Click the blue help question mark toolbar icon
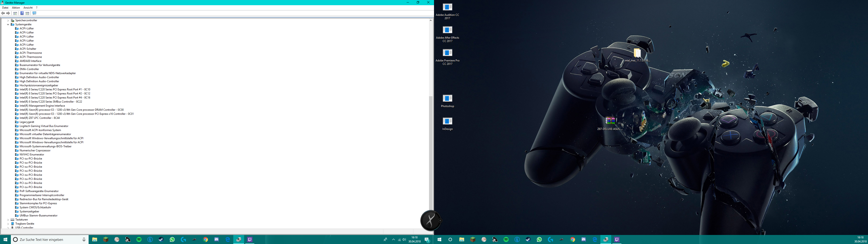This screenshot has height=244, width=868. click(x=22, y=13)
